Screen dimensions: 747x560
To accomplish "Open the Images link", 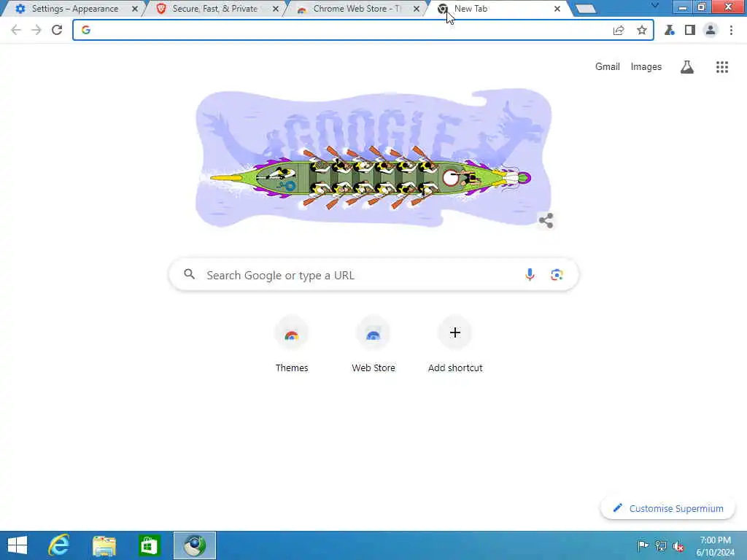I will point(646,66).
